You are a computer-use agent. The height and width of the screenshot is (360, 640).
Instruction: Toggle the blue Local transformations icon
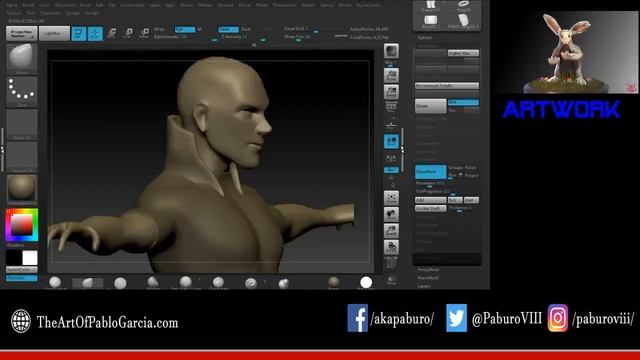point(391,141)
